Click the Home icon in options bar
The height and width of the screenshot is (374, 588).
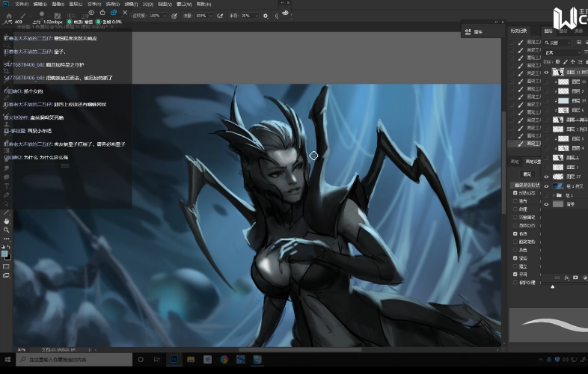9,16
